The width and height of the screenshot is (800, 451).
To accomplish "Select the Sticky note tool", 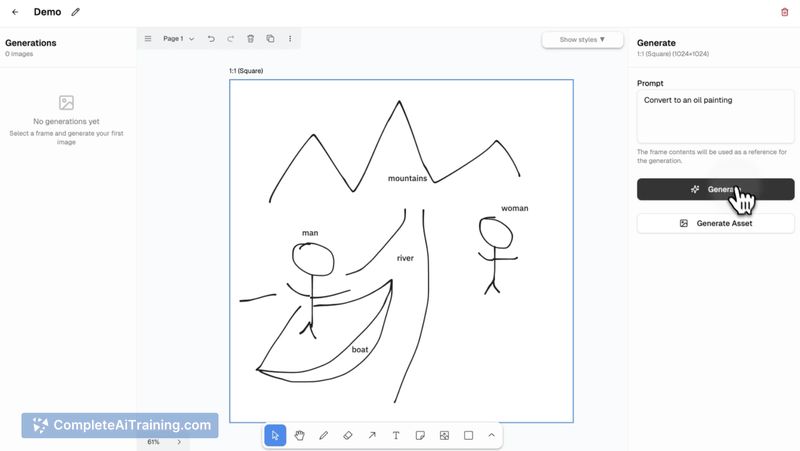I will 420,435.
